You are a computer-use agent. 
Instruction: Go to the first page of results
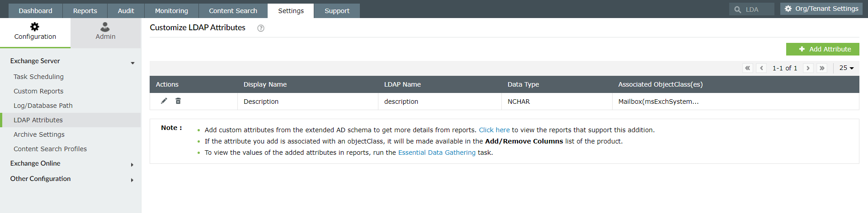pyautogui.click(x=747, y=68)
